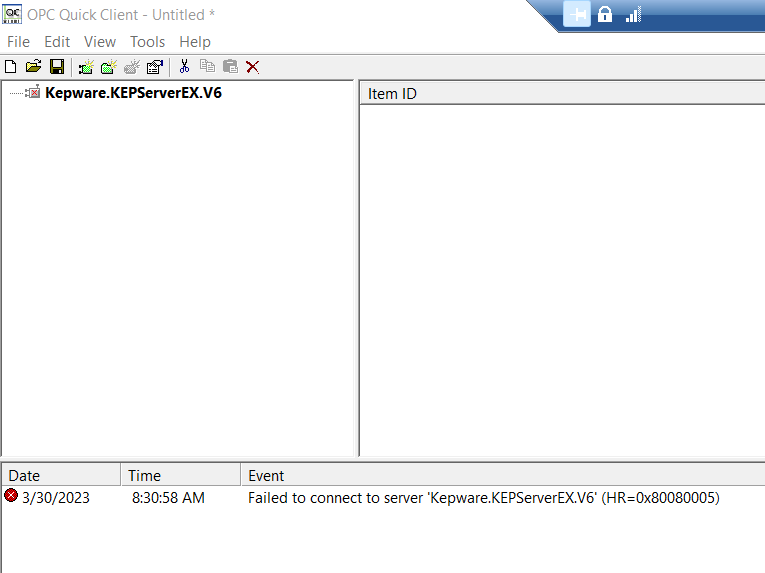Select the Kepware.KEPServerEX.V6 tree node
Screen dimensions: 765x573
133,93
